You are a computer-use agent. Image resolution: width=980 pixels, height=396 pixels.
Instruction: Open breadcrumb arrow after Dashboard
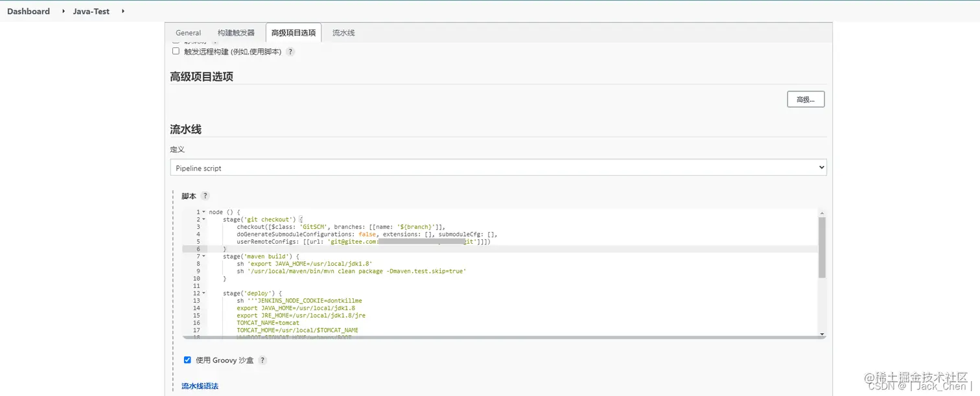click(x=63, y=11)
